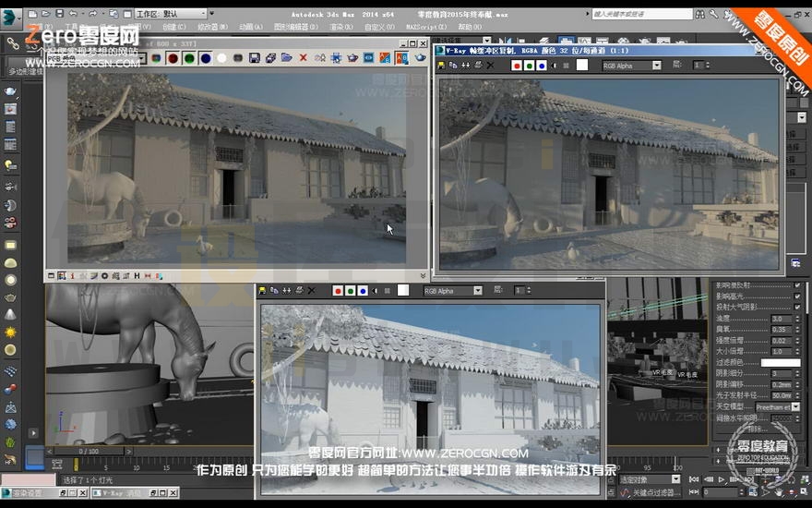812x508 pixels.
Task: Open the MAXScript(X) menu
Action: click(426, 27)
